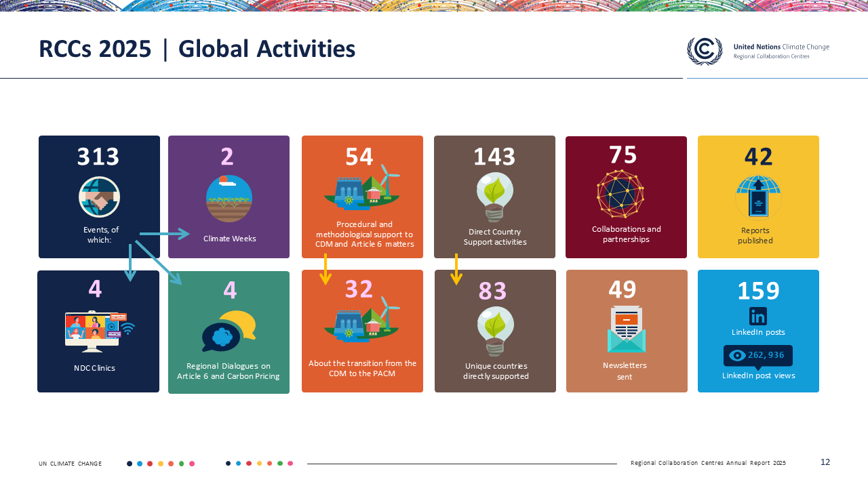Screen dimensions: 868x488
Task: Click the hydro and wind icon under 54
Action: tap(361, 188)
